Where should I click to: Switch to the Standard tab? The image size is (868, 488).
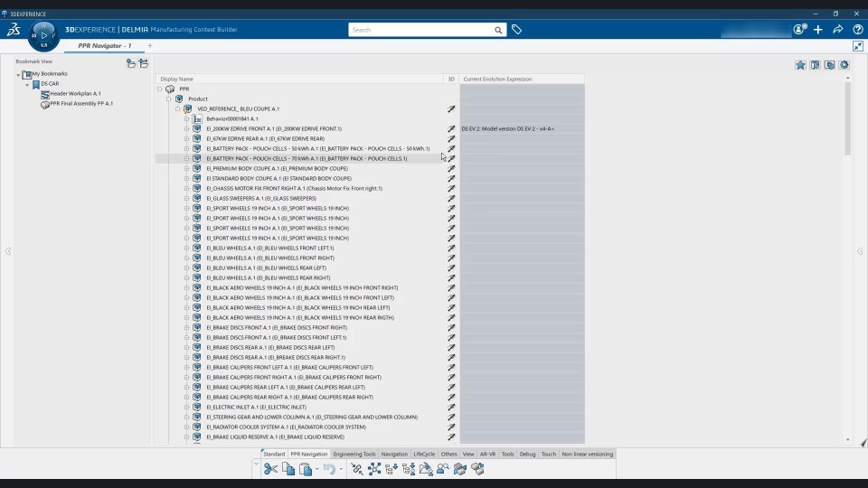(x=274, y=455)
